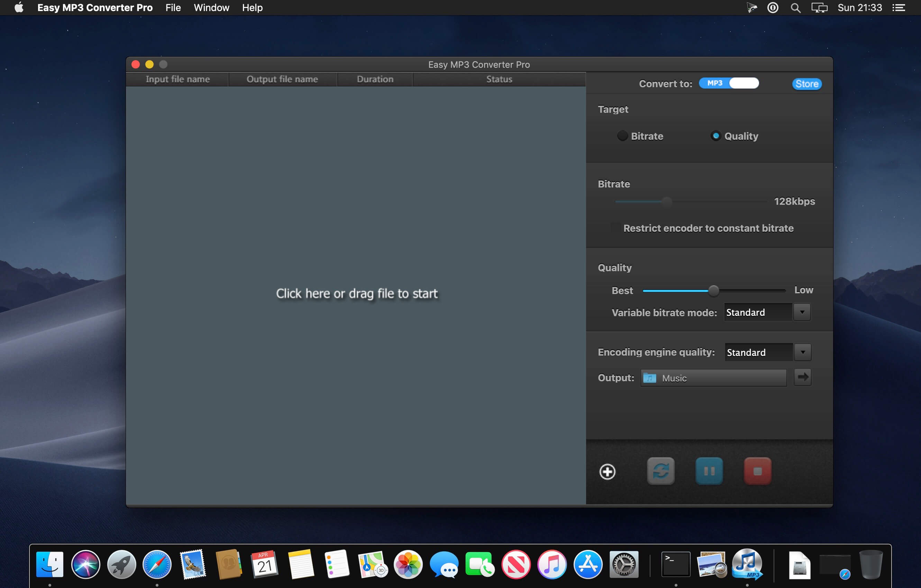
Task: Click the Quality slider knob
Action: tap(713, 291)
